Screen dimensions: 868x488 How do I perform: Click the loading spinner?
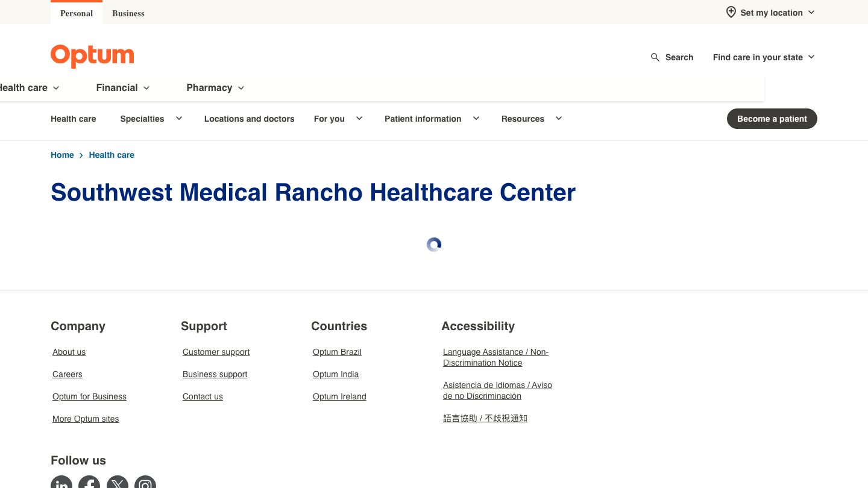[433, 245]
